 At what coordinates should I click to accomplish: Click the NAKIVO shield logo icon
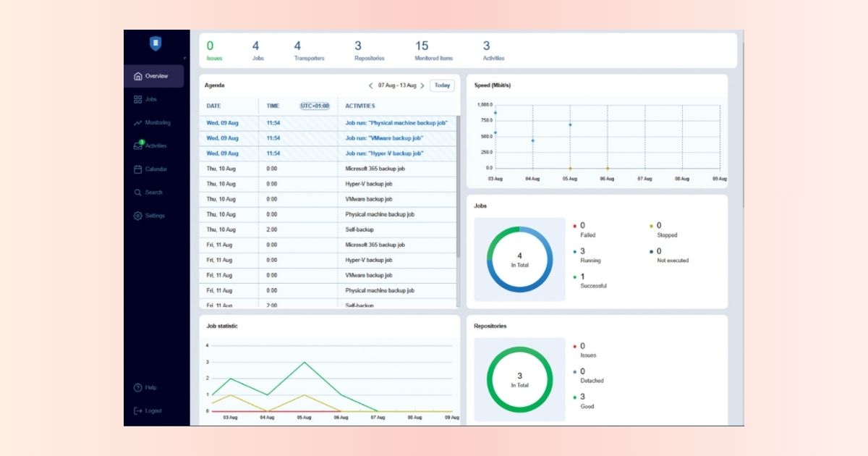[x=155, y=44]
